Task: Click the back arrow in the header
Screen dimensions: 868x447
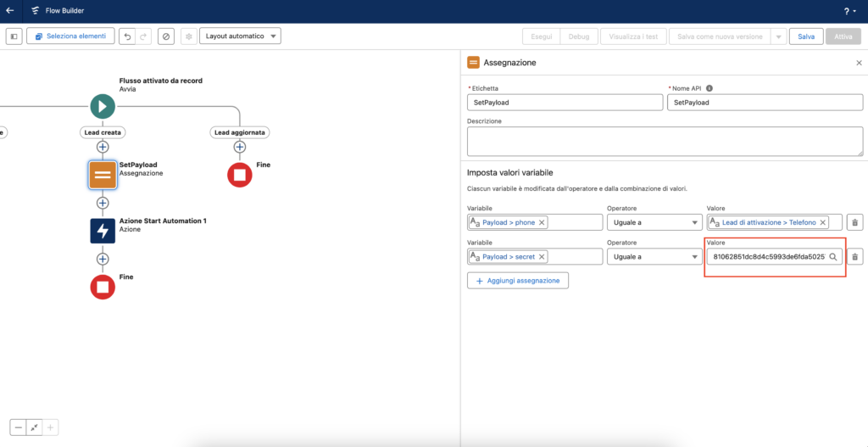Action: (x=10, y=11)
